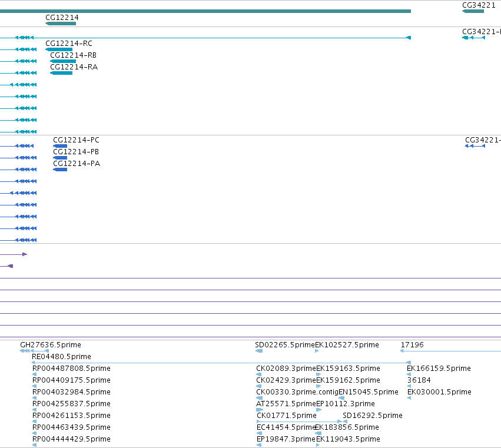Select the EK102527.5prime EST label
This screenshot has height=448, width=501.
(x=347, y=345)
